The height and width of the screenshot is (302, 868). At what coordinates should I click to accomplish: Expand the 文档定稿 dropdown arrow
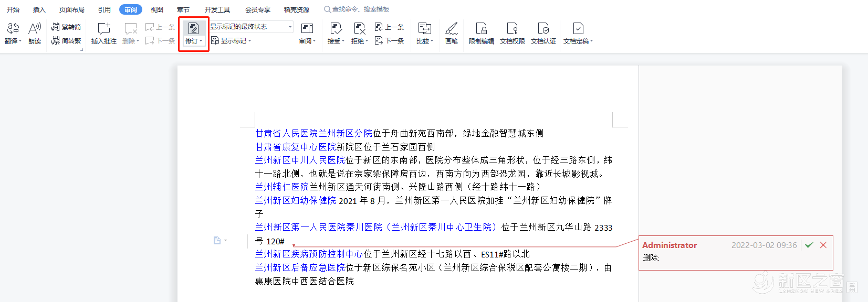(591, 41)
